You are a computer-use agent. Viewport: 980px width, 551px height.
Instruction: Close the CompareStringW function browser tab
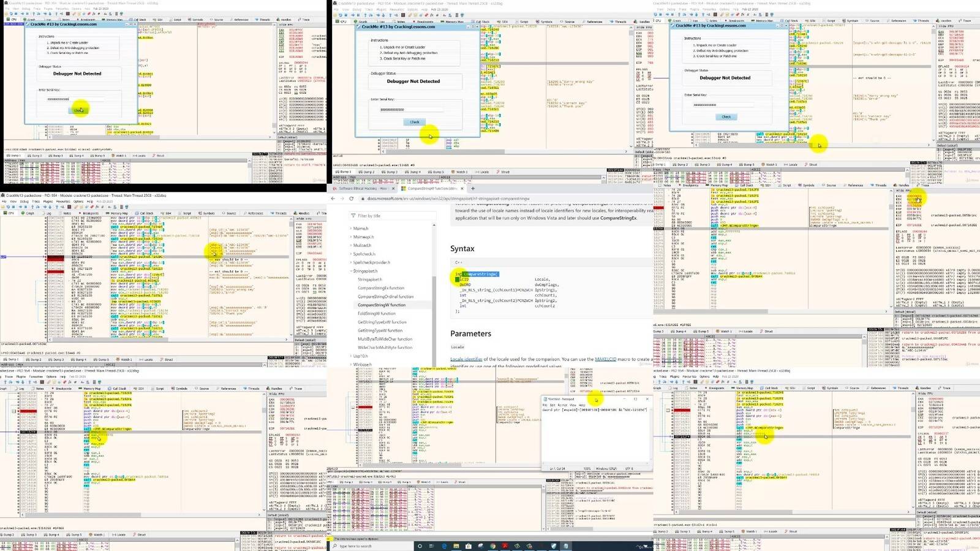[x=462, y=188]
